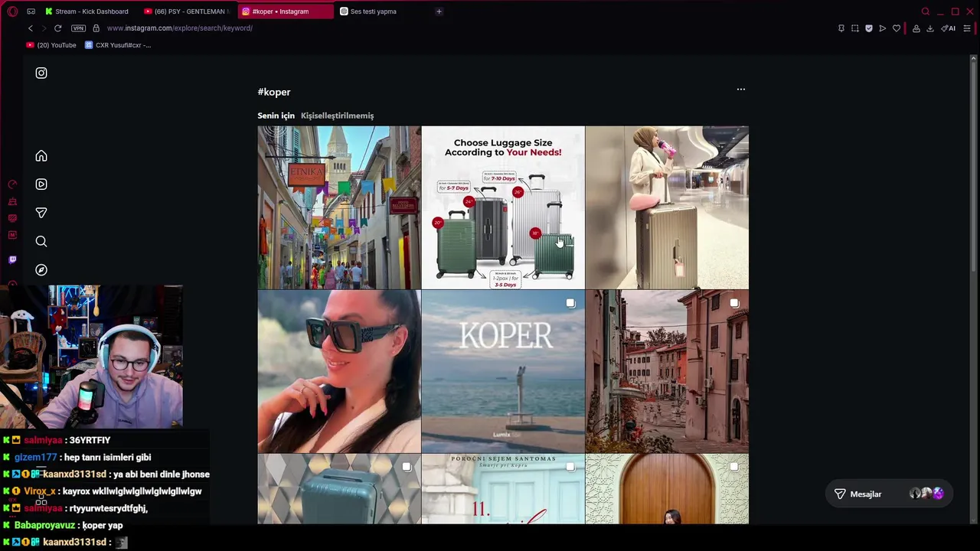Add page to bookmarks with heart icon
This screenshot has width=980, height=551.
(x=896, y=28)
